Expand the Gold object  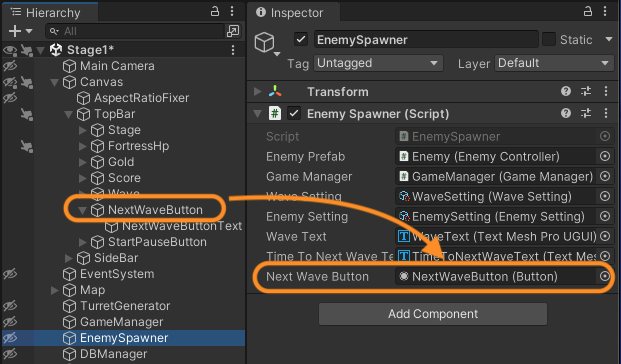pyautogui.click(x=82, y=162)
